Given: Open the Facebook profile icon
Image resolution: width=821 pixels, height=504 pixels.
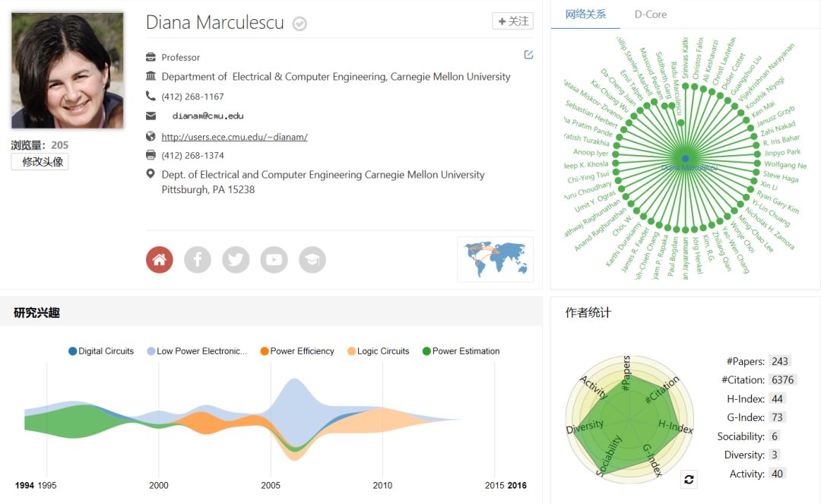Looking at the screenshot, I should point(198,260).
